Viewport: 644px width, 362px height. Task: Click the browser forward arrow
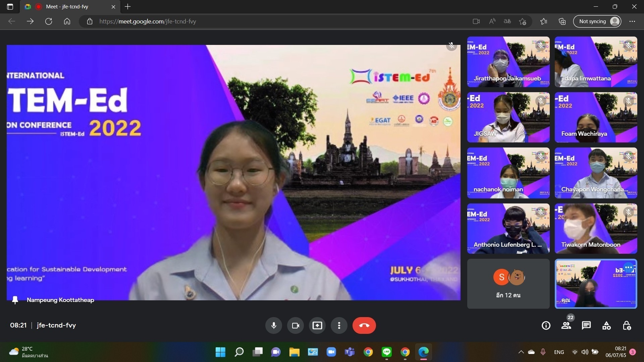point(30,21)
